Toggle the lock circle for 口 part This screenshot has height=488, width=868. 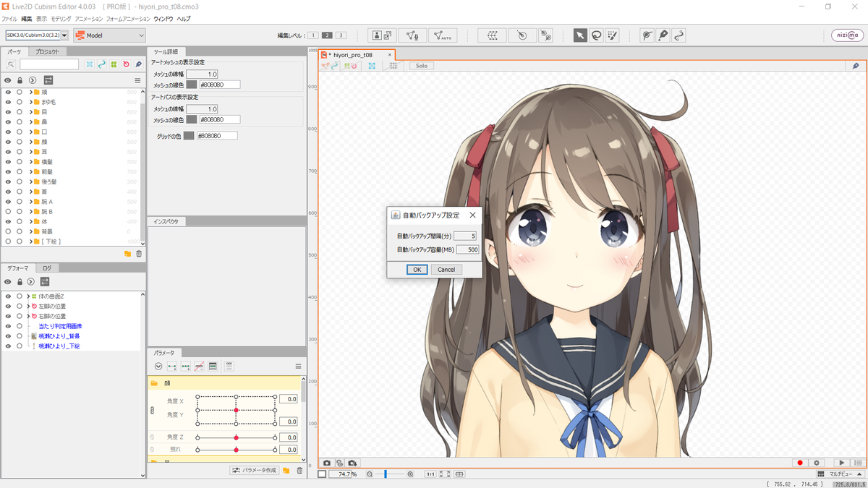tap(20, 132)
